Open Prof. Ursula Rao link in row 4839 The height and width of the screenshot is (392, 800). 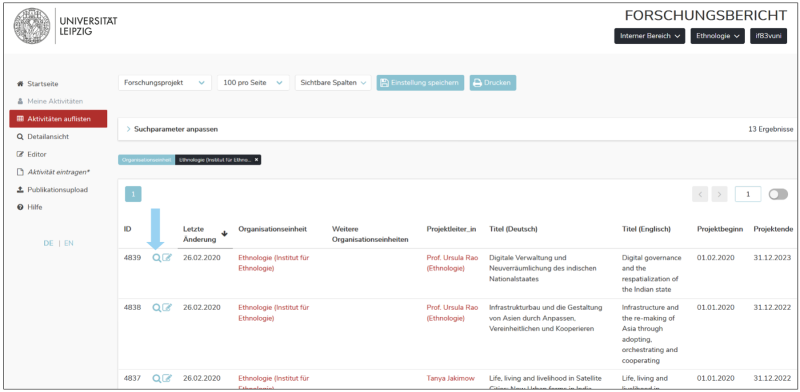[453, 263]
